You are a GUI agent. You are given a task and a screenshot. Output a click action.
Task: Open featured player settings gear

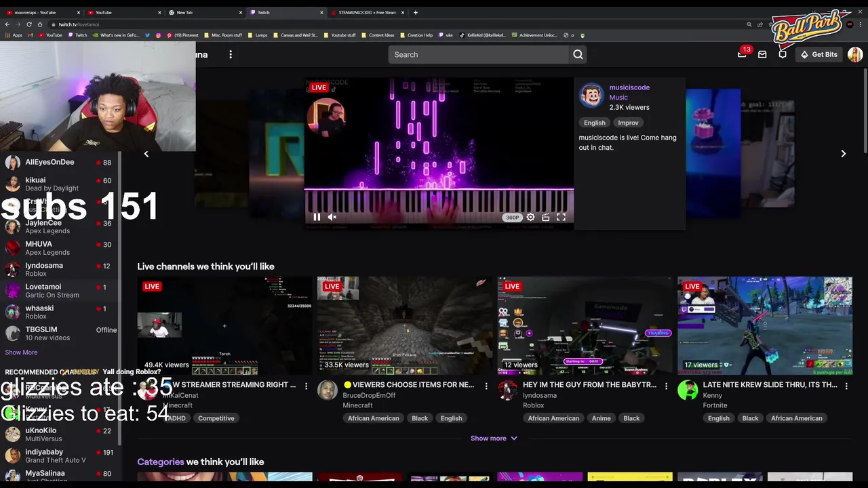coord(530,217)
